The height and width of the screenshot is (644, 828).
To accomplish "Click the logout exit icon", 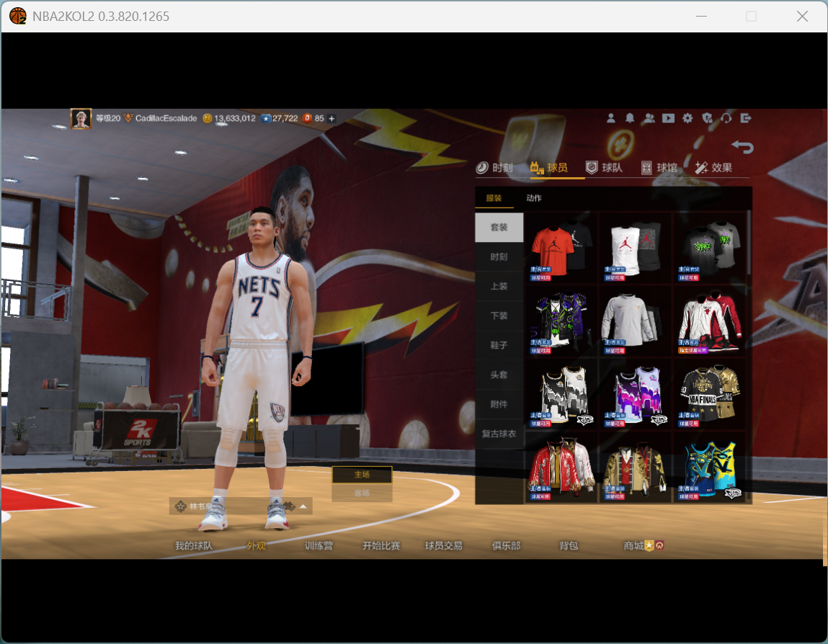I will pos(746,118).
